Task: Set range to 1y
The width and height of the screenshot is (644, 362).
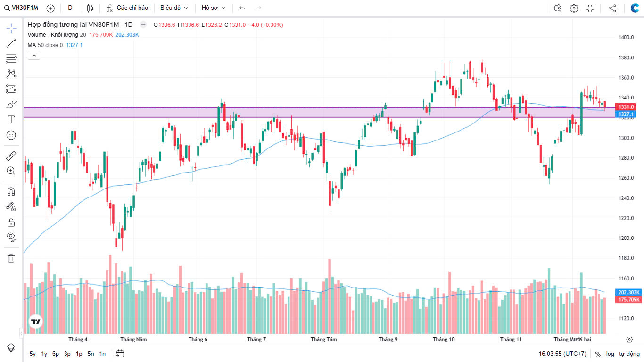Action: pos(44,354)
